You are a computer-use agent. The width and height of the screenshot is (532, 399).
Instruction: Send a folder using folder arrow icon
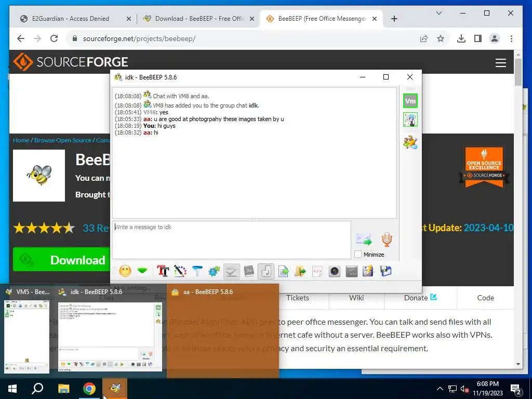tap(300, 271)
